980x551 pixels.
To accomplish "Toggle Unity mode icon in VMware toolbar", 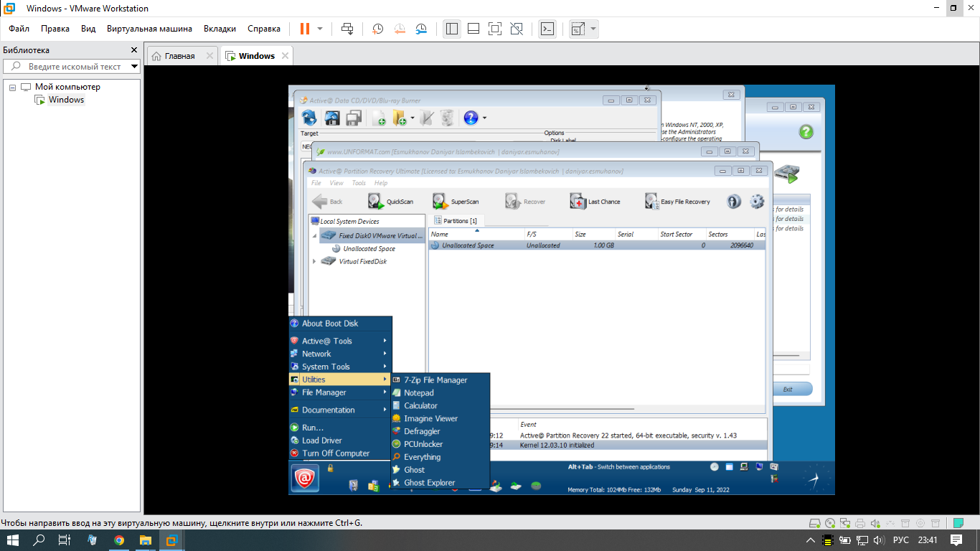I will 517,29.
